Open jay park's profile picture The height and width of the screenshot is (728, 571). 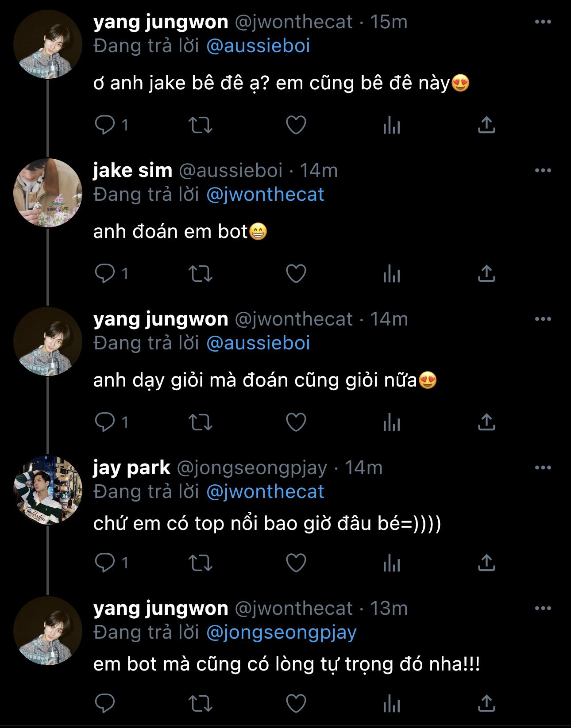[48, 490]
